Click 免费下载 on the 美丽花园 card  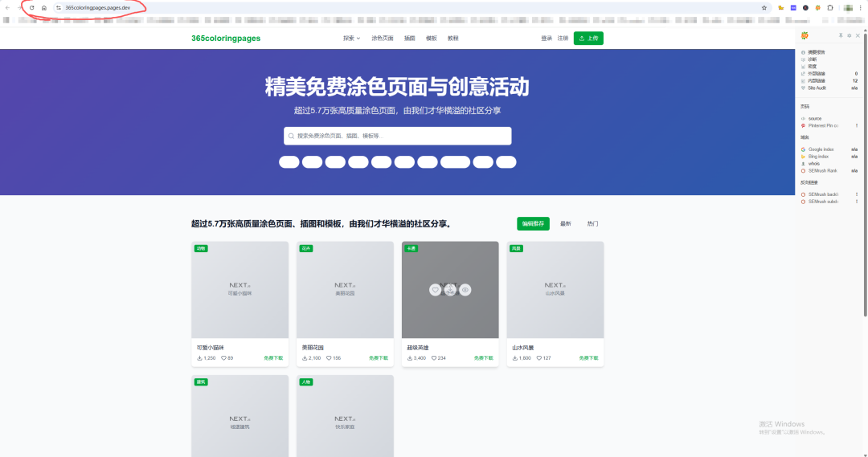379,358
